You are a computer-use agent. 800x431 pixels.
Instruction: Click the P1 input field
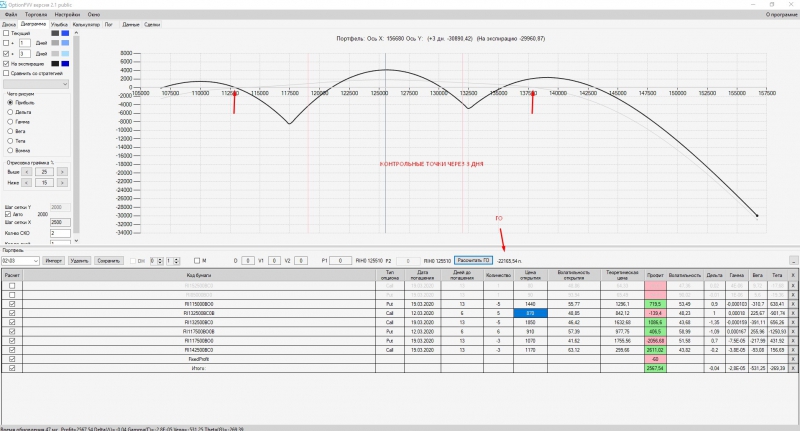[x=340, y=261]
